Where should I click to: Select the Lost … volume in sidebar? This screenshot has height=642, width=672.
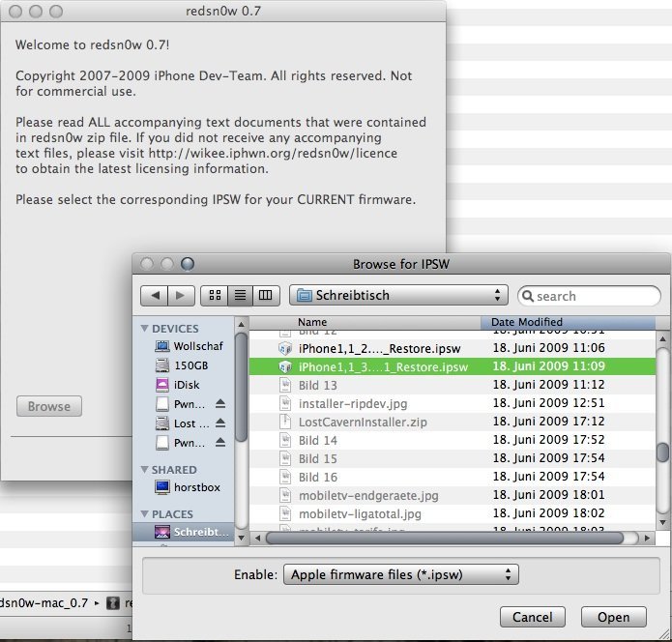coord(183,423)
